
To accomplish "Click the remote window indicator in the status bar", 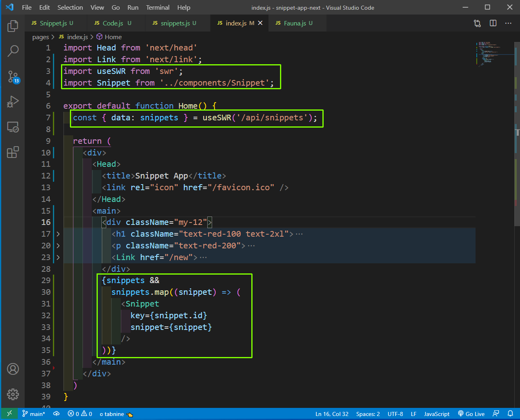I will pos(9,414).
